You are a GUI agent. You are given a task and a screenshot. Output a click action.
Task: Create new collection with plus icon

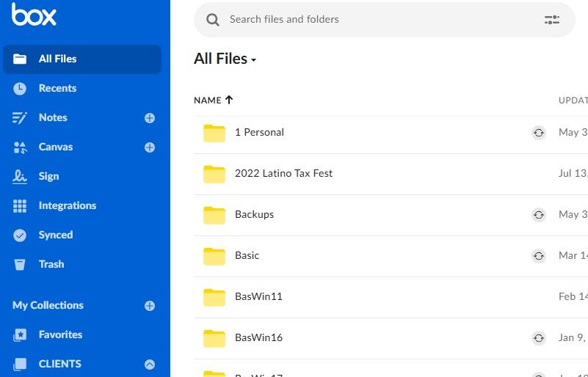point(150,306)
